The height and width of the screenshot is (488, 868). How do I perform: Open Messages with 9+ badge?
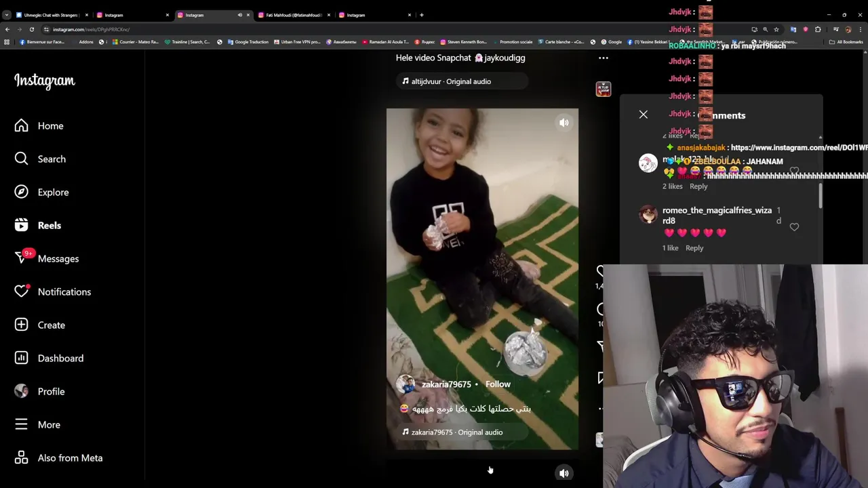[47, 258]
